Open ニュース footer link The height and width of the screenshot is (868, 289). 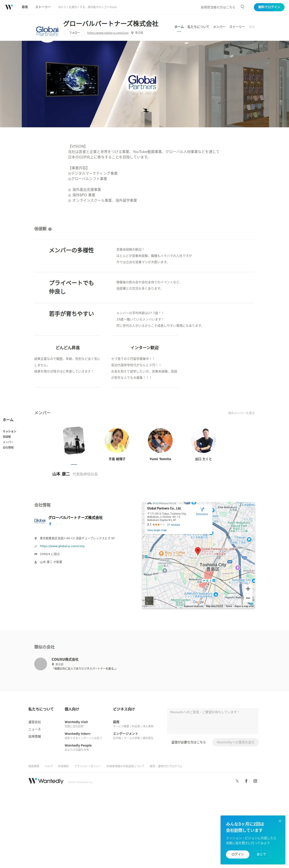(x=35, y=729)
